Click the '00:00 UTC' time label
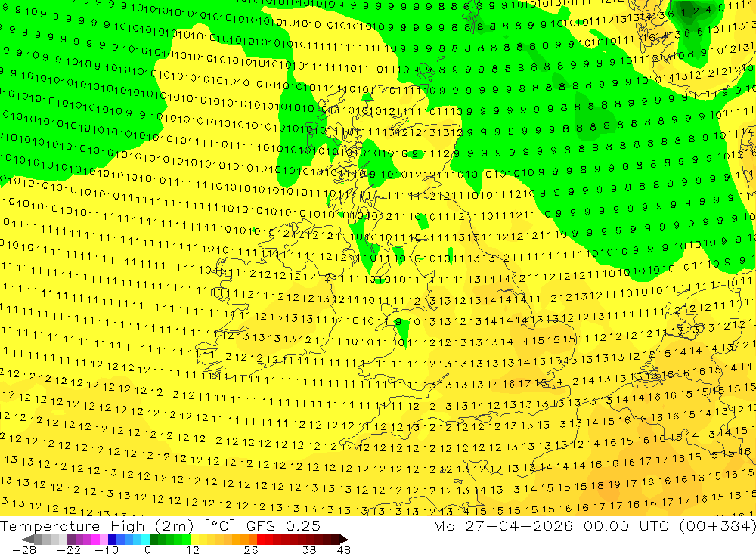 (627, 525)
